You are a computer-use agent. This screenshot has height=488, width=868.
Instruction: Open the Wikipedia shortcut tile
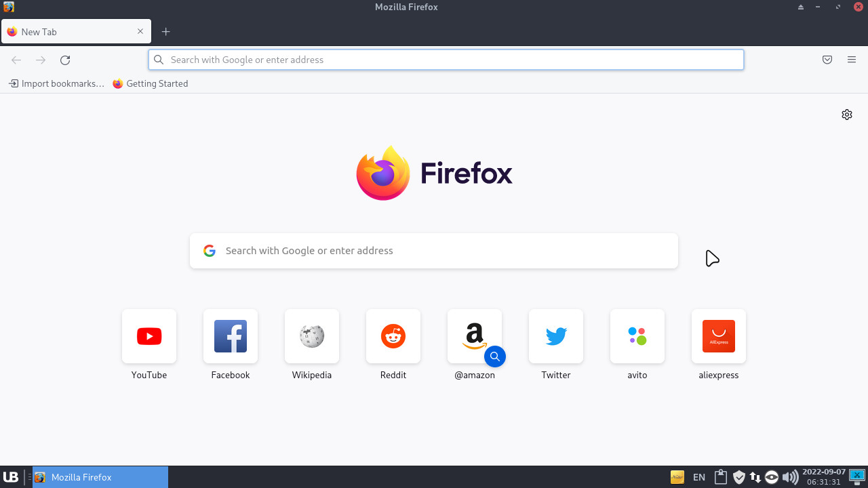pyautogui.click(x=312, y=336)
